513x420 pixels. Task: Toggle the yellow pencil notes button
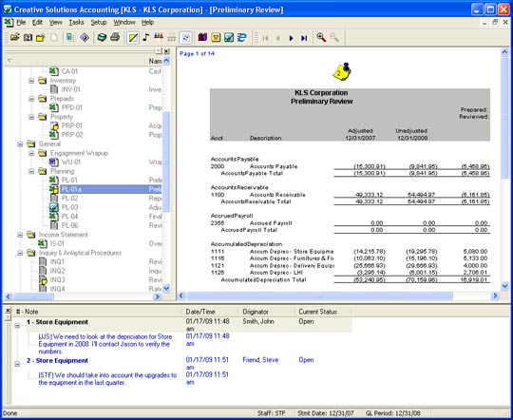133,38
